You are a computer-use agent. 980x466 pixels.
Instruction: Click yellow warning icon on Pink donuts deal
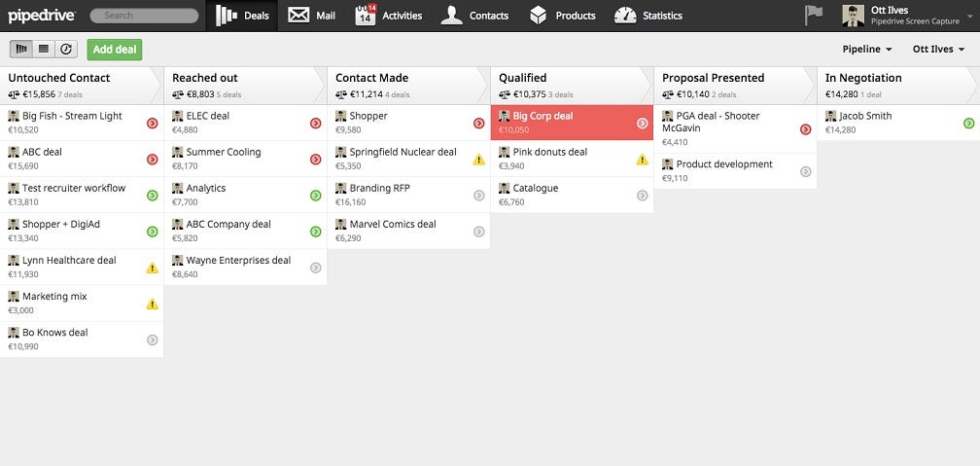[x=642, y=160]
